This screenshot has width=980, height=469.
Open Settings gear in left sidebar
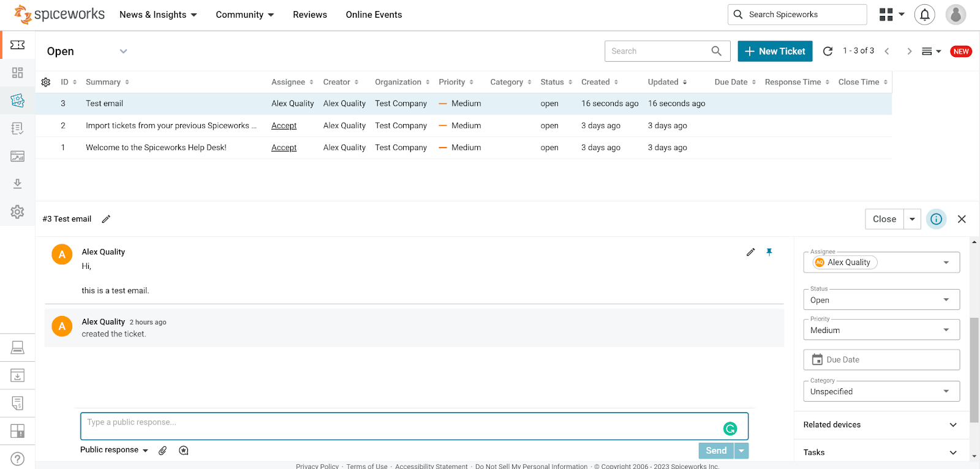[17, 212]
